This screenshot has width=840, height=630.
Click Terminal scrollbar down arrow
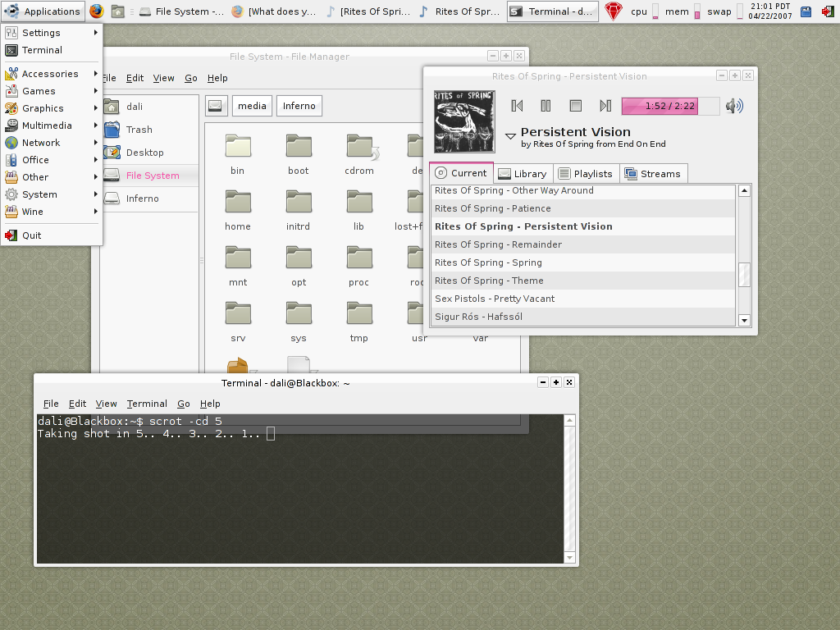(x=569, y=558)
